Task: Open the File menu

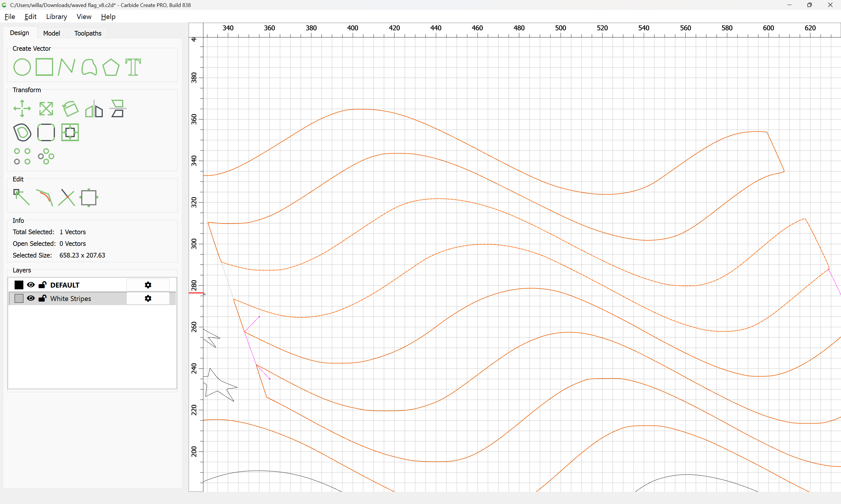Action: 10,17
